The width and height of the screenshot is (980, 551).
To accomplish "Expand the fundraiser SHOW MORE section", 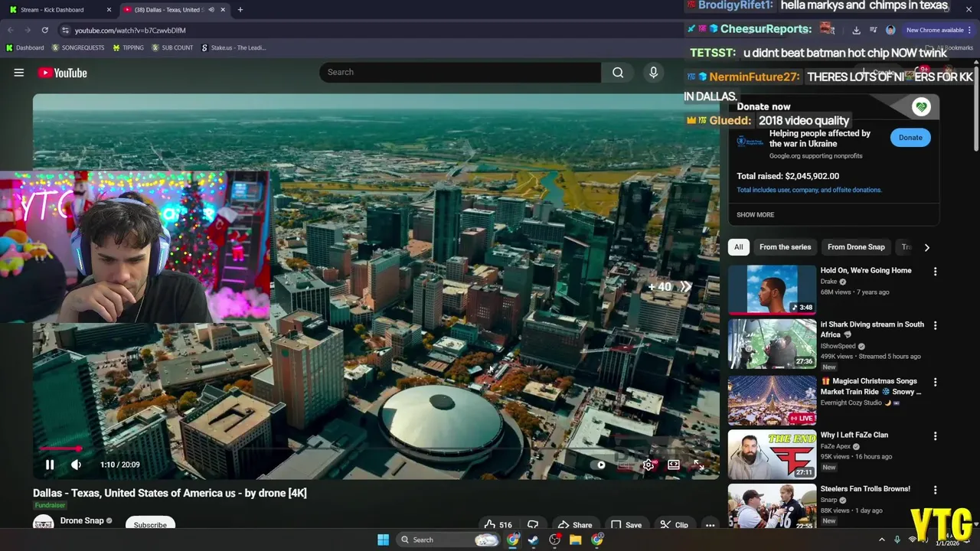I will [755, 215].
